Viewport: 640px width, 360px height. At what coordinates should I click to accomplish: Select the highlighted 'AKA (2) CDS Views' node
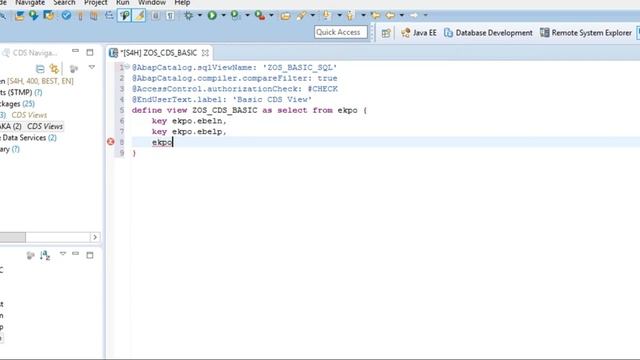tap(31, 127)
